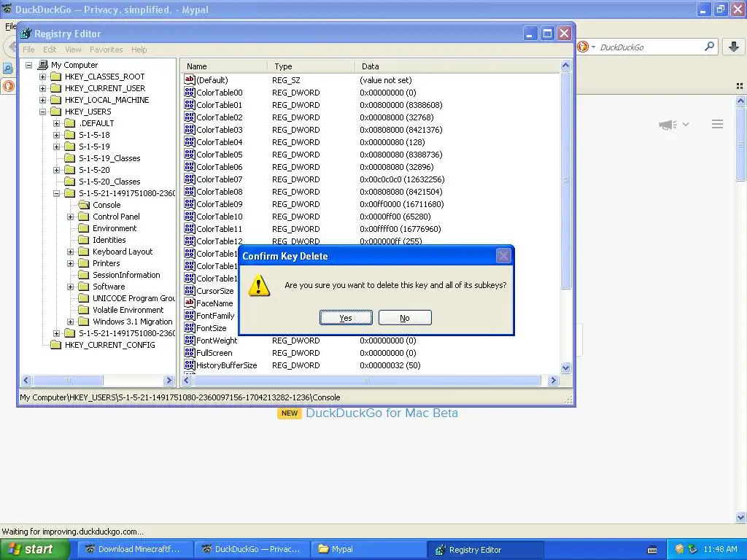Sort values by the Type column header
747x560 pixels.
[x=311, y=66]
